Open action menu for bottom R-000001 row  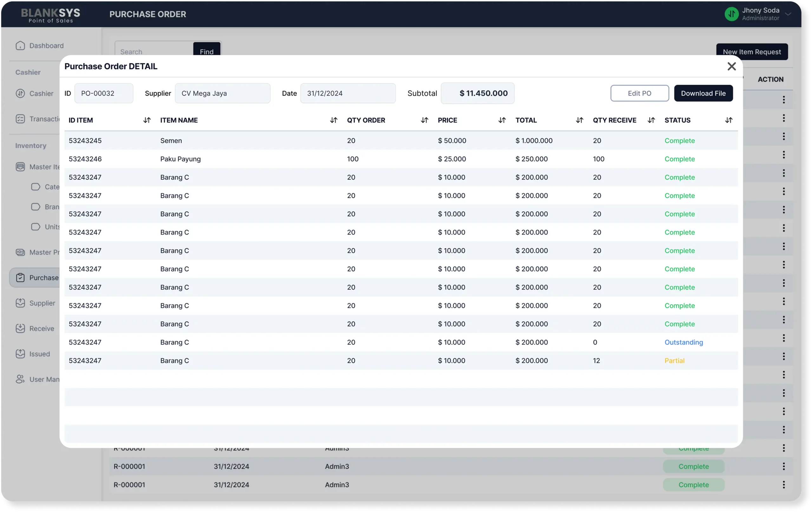tap(784, 485)
